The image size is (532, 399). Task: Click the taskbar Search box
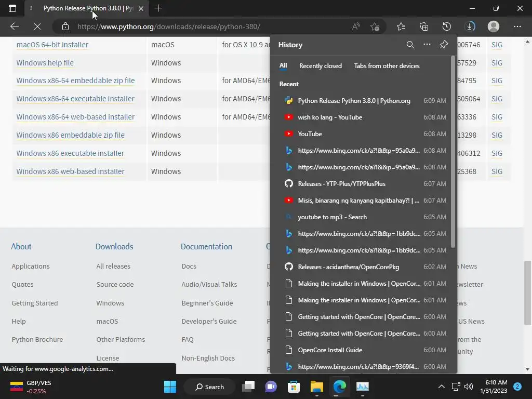(209, 387)
